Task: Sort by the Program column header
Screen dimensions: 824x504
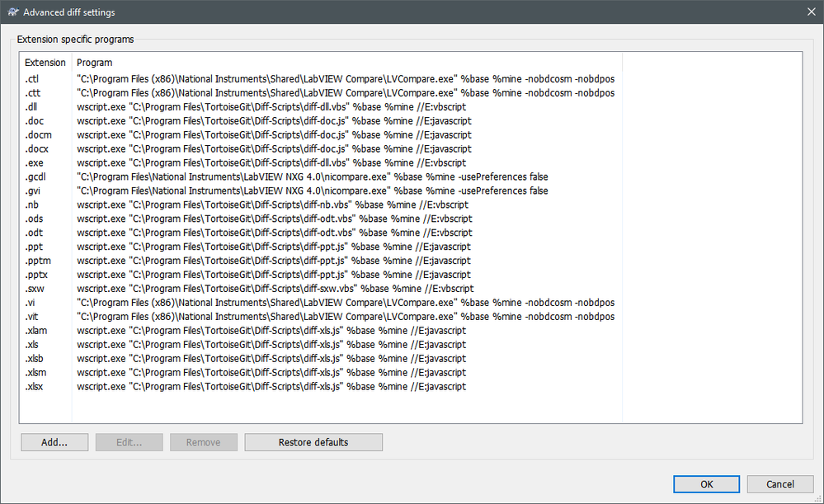Action: pyautogui.click(x=346, y=63)
